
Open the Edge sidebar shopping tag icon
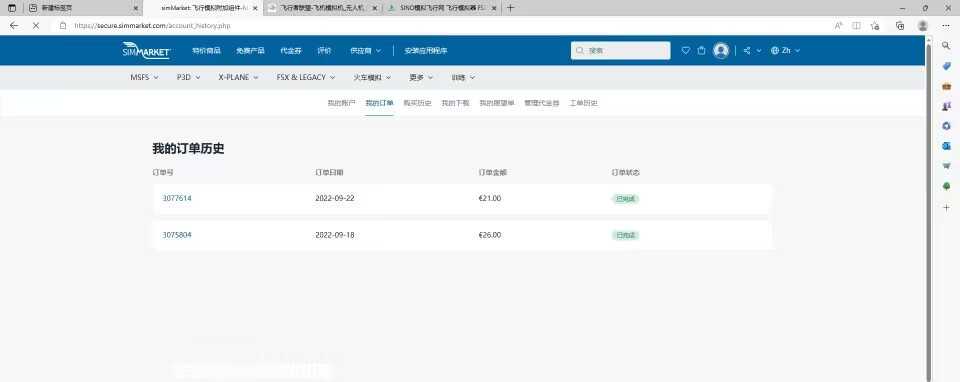[946, 66]
